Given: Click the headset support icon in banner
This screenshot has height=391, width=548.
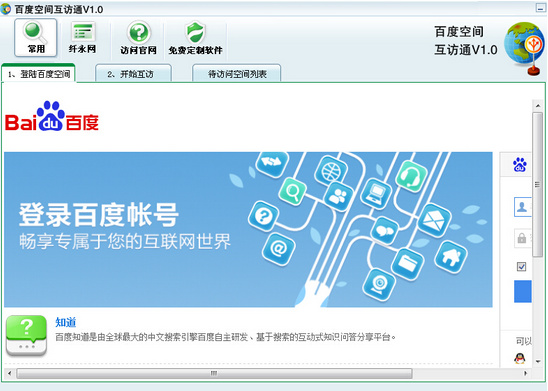Looking at the screenshot, I should [x=411, y=176].
